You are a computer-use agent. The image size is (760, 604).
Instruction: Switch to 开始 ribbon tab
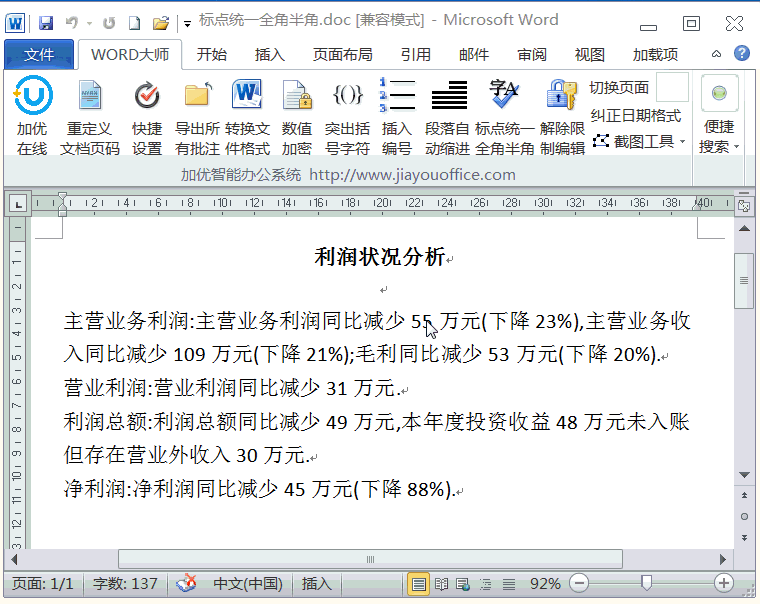click(x=212, y=54)
